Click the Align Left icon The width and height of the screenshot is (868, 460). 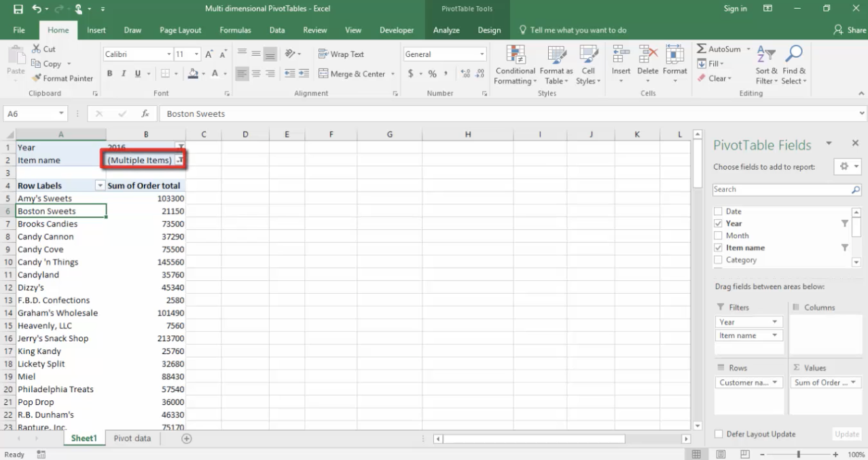tap(242, 74)
